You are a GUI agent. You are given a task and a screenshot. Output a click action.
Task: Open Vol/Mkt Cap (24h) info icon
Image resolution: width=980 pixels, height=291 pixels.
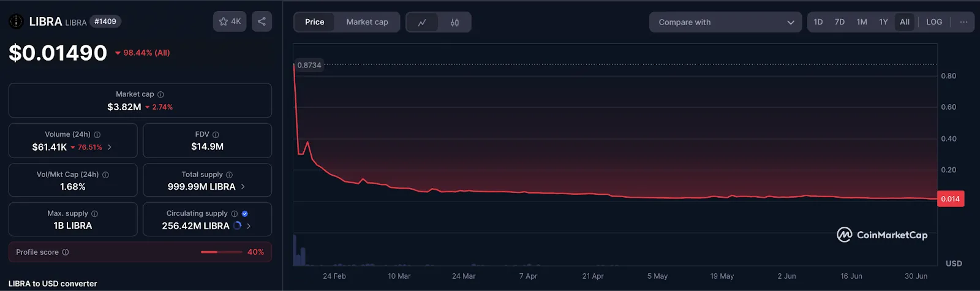pyautogui.click(x=105, y=175)
